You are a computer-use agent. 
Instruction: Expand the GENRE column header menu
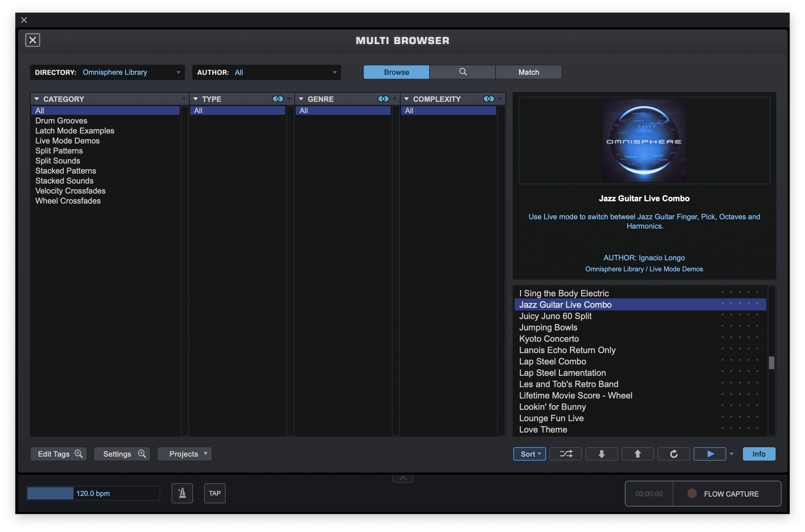pyautogui.click(x=394, y=99)
